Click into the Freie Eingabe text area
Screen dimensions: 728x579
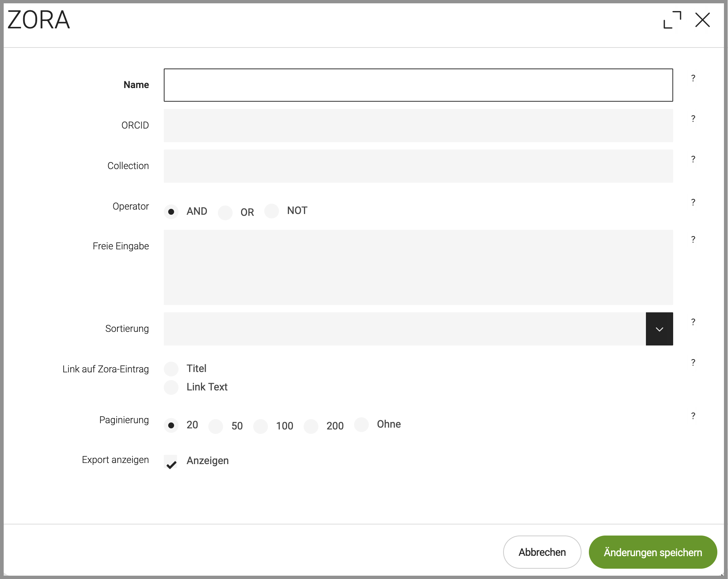click(418, 267)
